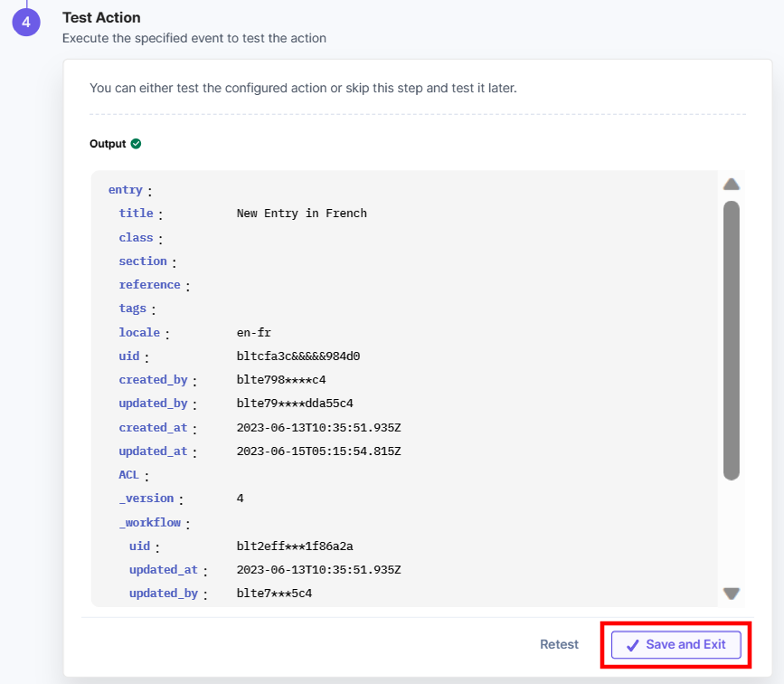Select the reference key in output
Screen dimensions: 784x684
click(x=149, y=284)
